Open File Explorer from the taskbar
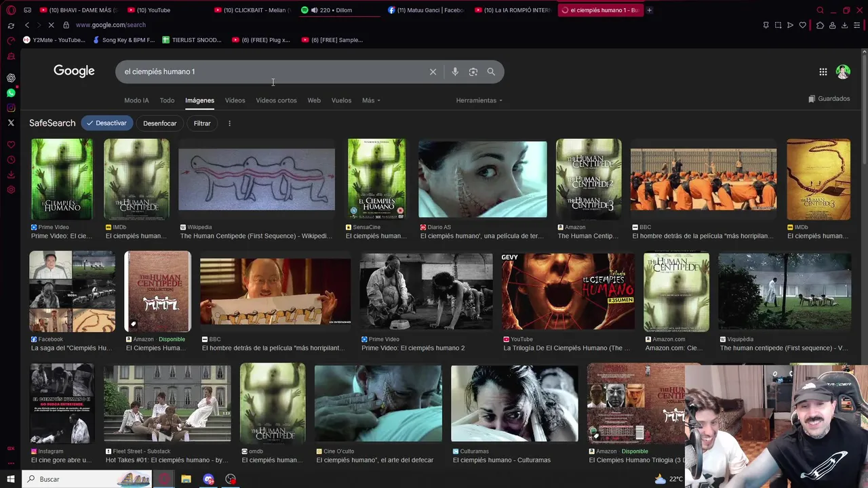 (186, 479)
